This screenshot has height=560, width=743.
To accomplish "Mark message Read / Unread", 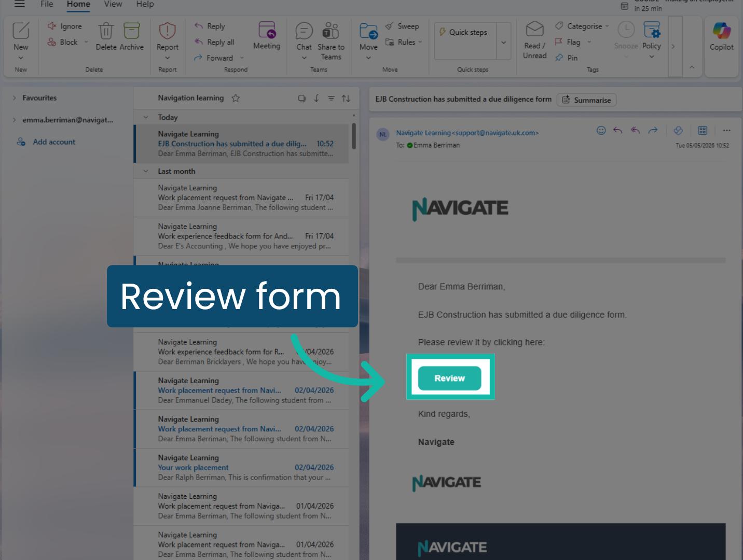I will (534, 40).
